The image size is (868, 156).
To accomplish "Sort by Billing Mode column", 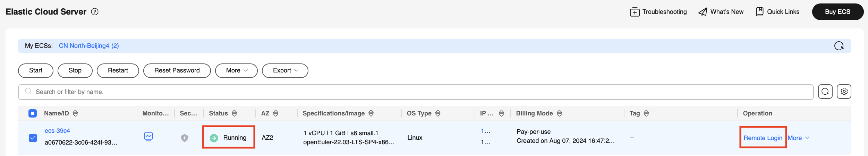I will coord(559,113).
